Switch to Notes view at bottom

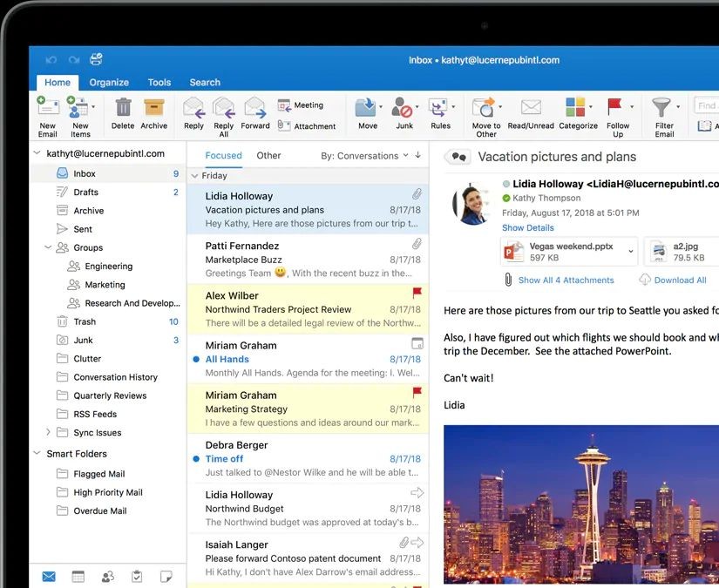pyautogui.click(x=166, y=576)
